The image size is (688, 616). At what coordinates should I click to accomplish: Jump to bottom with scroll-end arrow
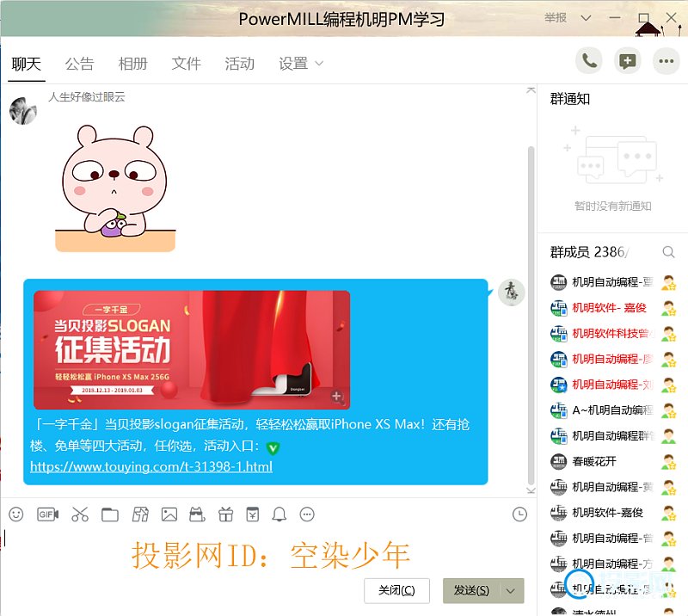[531, 490]
